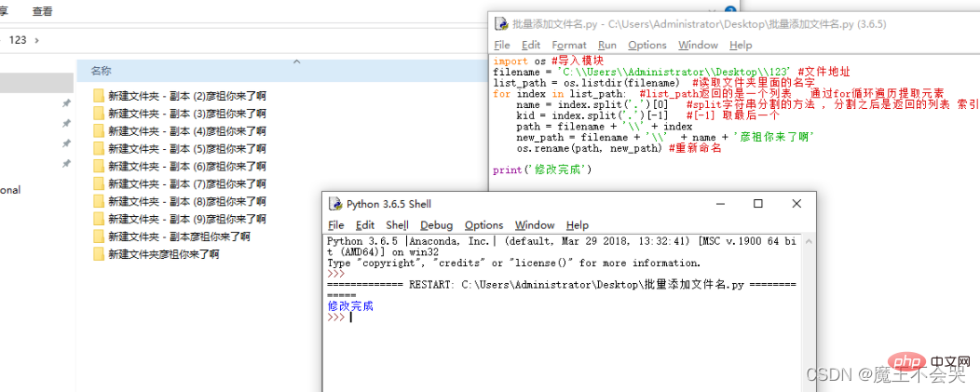Click folder icon of 新建文件夹 - 副本 (7)廖祖你来了啊
This screenshot has width=980, height=392.
98,183
